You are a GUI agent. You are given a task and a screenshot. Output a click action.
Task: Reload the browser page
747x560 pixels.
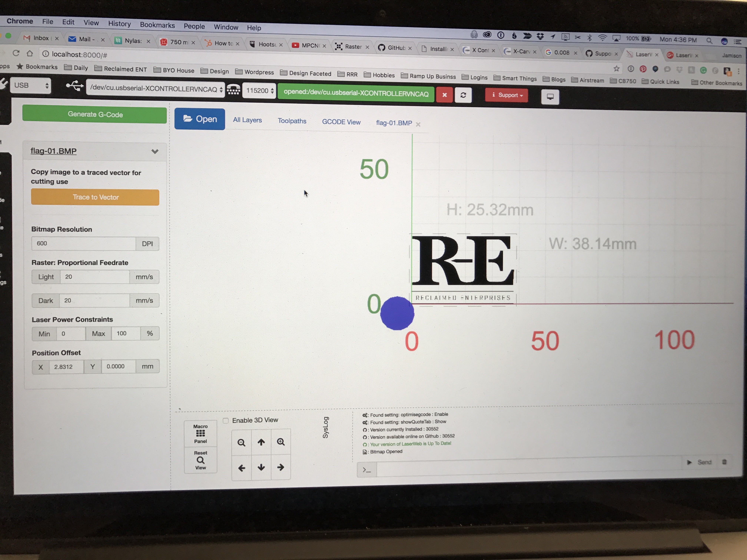(x=16, y=53)
